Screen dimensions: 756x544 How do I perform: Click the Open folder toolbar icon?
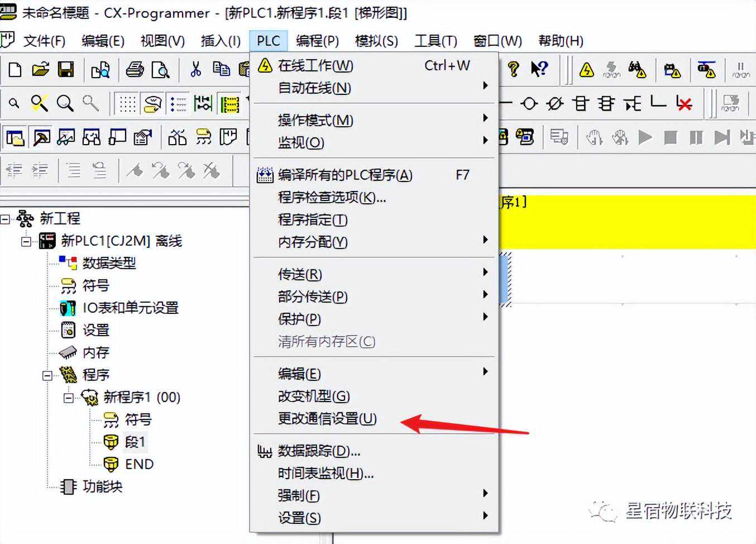[40, 70]
